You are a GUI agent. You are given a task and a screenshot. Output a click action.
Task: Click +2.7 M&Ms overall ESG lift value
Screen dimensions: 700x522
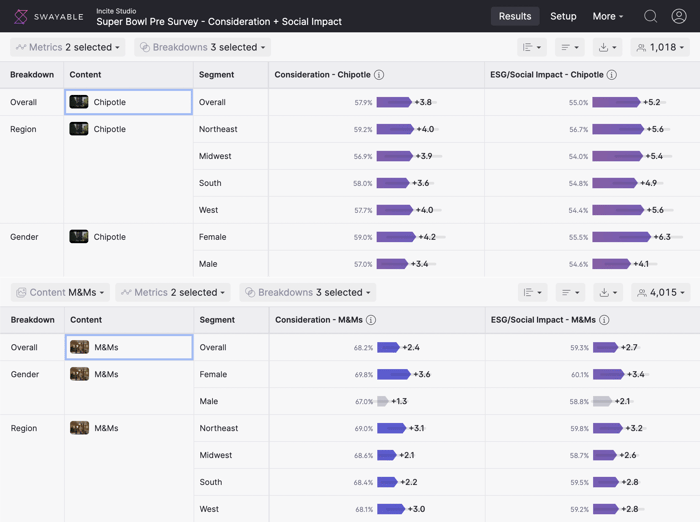[x=629, y=347]
